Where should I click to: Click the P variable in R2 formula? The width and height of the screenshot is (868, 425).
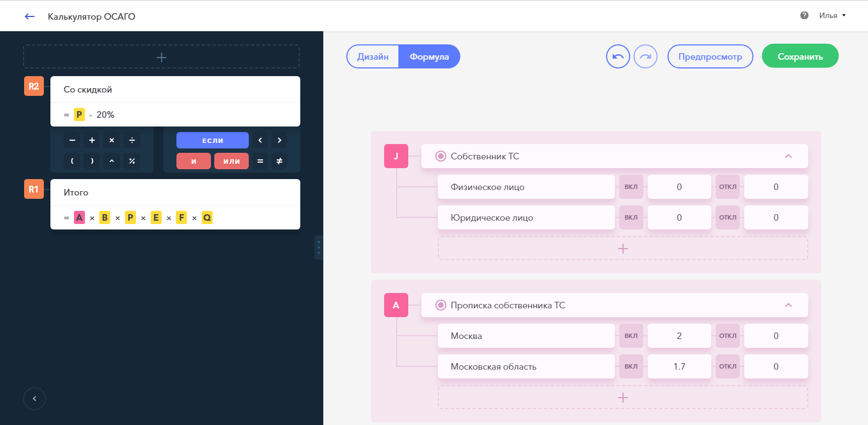click(x=79, y=114)
